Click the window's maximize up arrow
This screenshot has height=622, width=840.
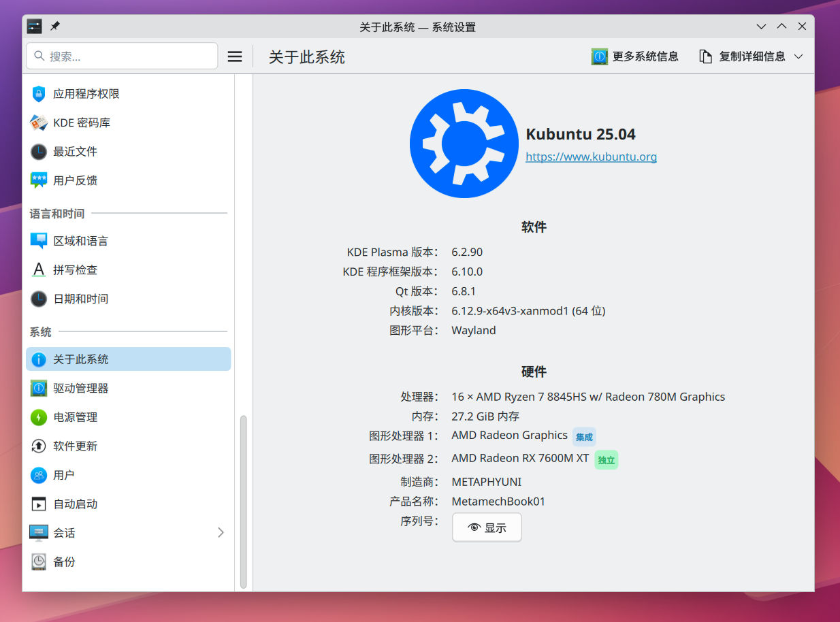click(x=782, y=27)
